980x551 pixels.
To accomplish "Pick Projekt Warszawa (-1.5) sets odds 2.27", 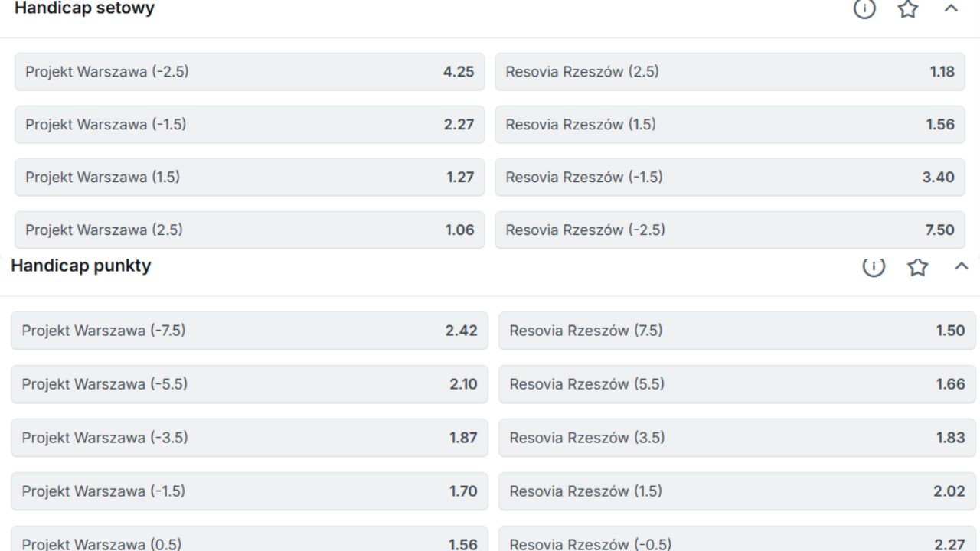I will (250, 125).
